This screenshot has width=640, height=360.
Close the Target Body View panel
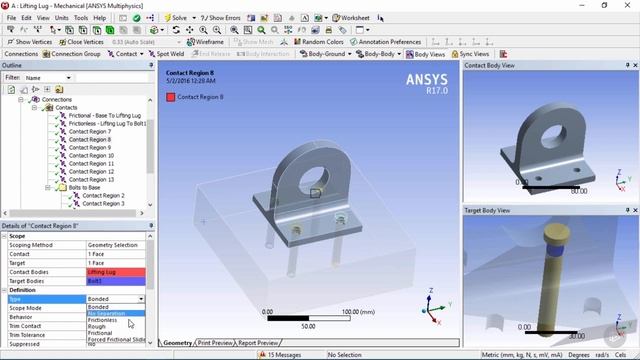[x=635, y=210]
